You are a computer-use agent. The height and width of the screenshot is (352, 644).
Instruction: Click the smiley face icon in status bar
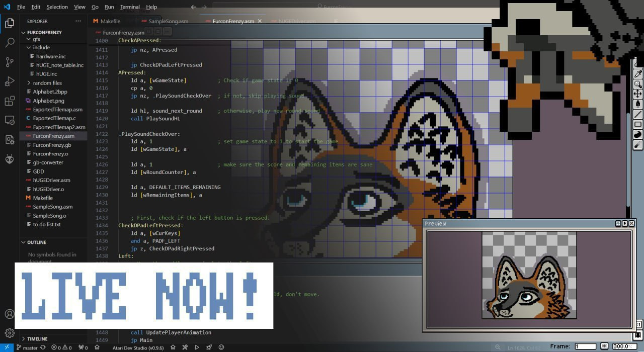coord(221,347)
